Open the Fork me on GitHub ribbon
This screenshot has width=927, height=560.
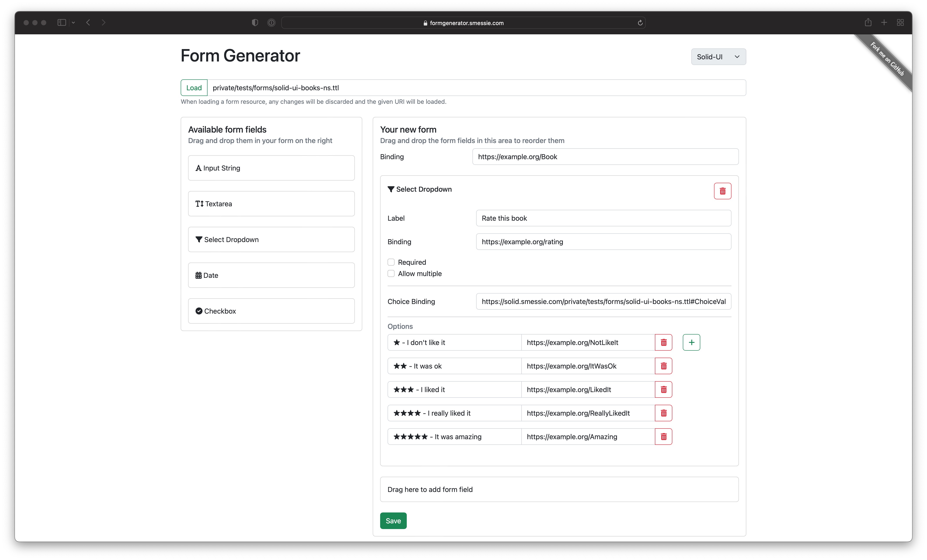(887, 59)
